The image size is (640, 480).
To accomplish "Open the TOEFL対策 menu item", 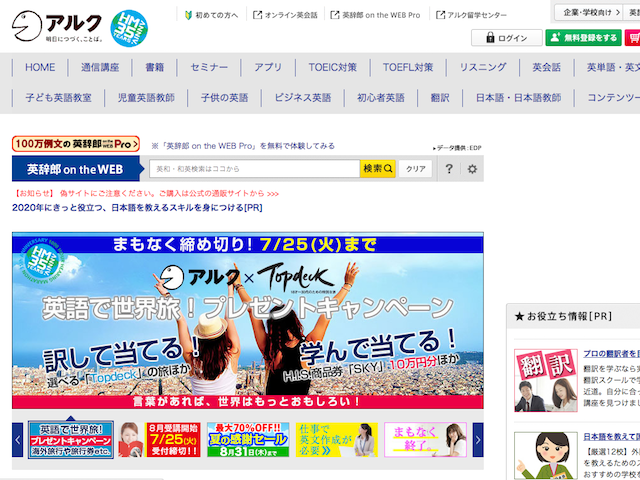I will coord(408,67).
